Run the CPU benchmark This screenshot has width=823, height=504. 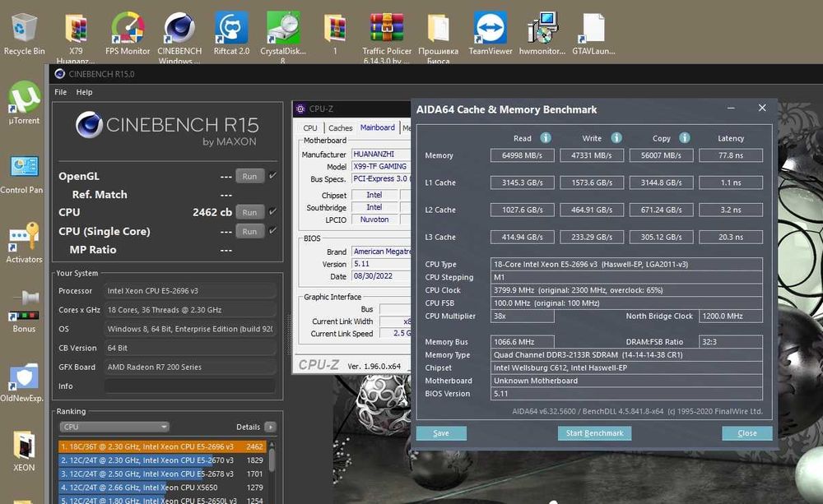coord(250,212)
